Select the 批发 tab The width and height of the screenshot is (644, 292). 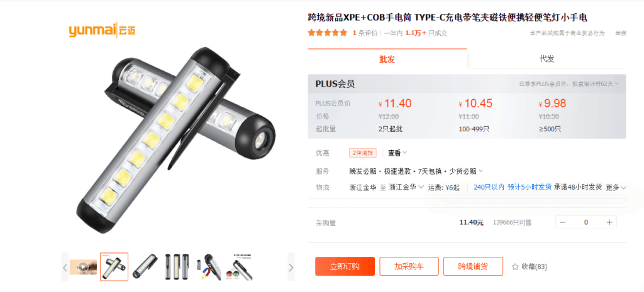pyautogui.click(x=387, y=59)
